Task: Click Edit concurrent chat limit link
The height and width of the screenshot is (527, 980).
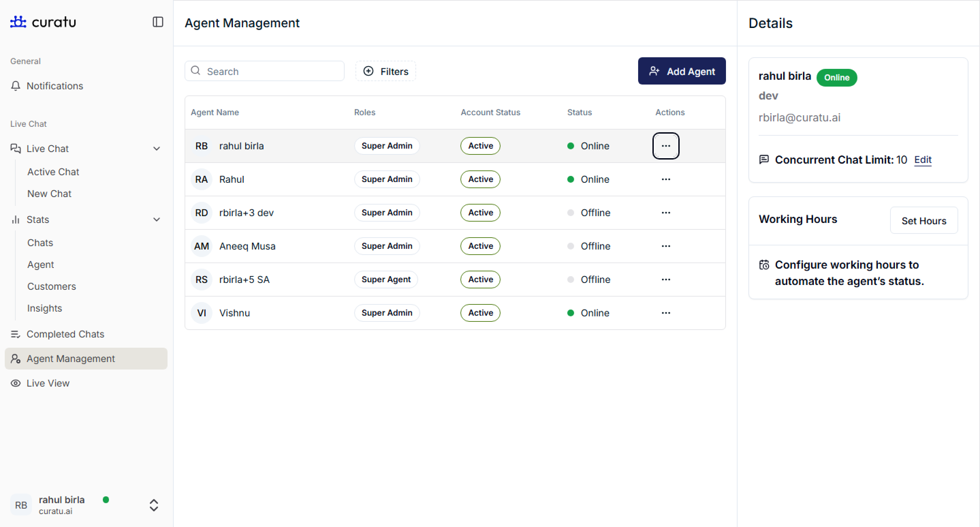Action: click(922, 160)
